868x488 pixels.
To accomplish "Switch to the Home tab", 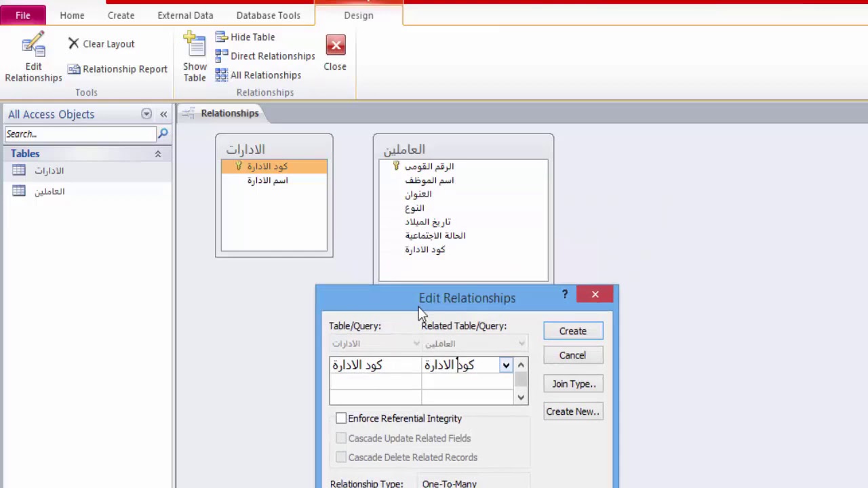I will click(x=72, y=15).
